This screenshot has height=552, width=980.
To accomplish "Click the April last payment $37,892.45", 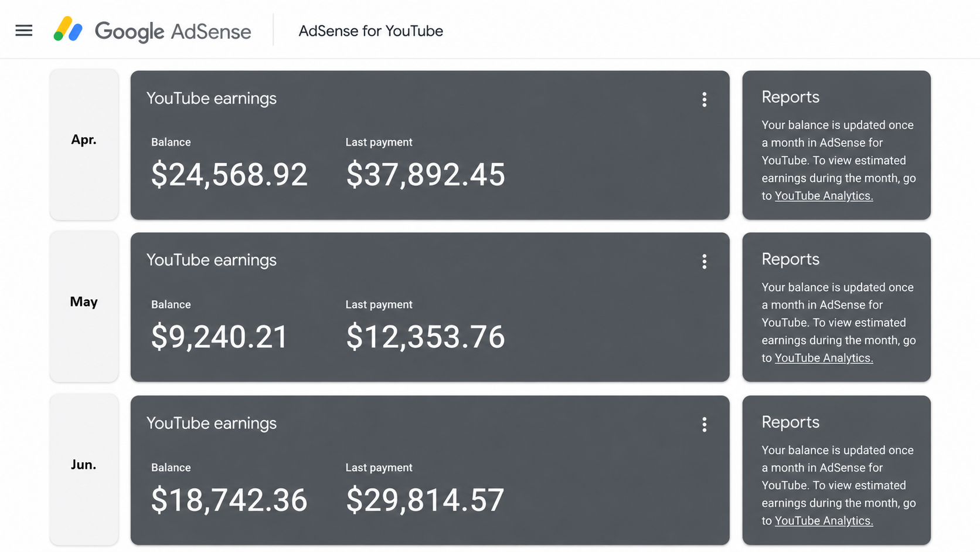I will [x=426, y=175].
